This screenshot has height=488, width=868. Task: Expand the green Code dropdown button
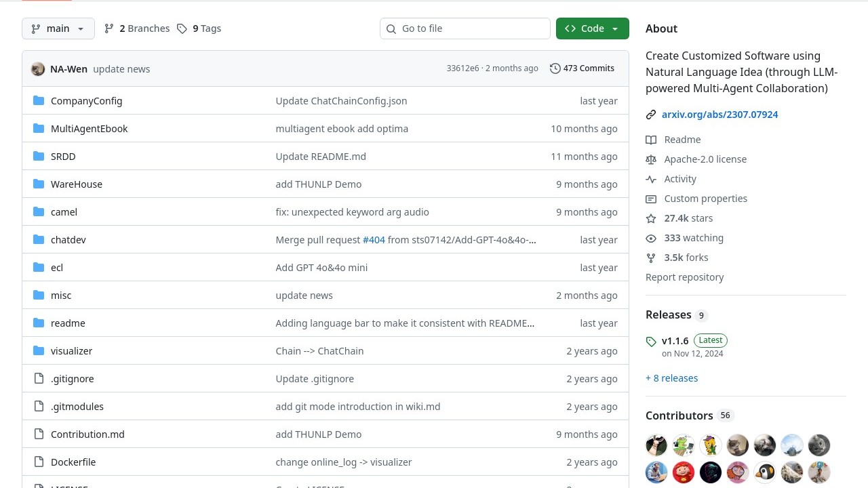point(592,28)
